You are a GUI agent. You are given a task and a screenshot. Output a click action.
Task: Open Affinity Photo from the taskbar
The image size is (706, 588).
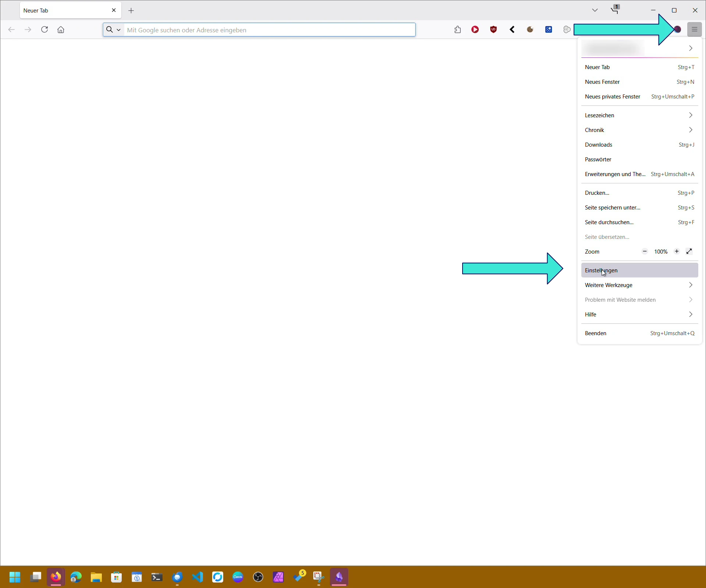[x=278, y=577]
